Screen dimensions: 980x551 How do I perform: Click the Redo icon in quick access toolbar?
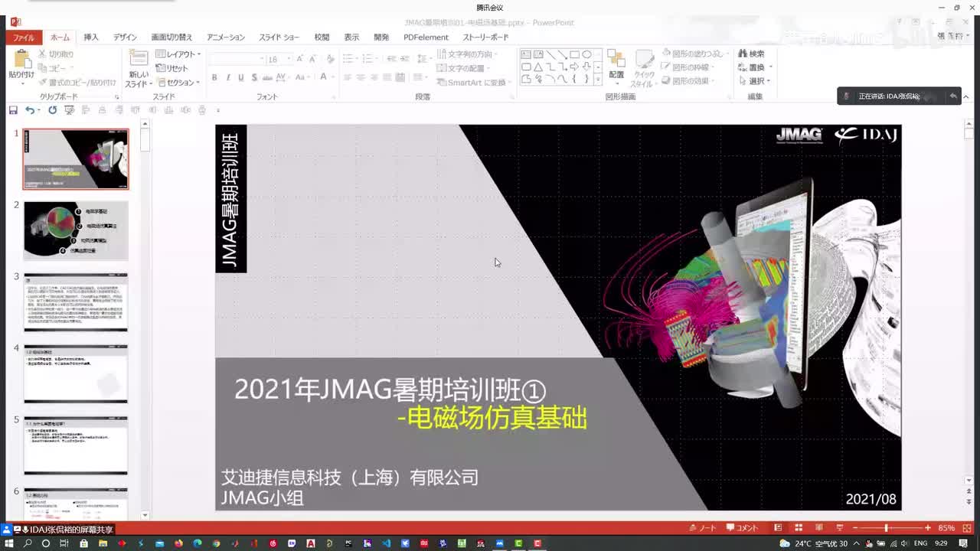(x=52, y=110)
